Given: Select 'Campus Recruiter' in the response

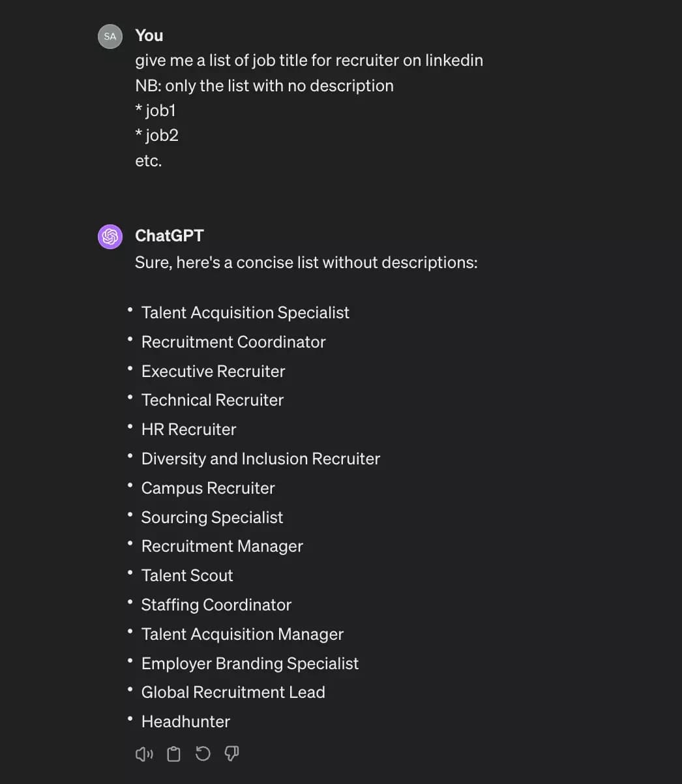Looking at the screenshot, I should (x=208, y=488).
